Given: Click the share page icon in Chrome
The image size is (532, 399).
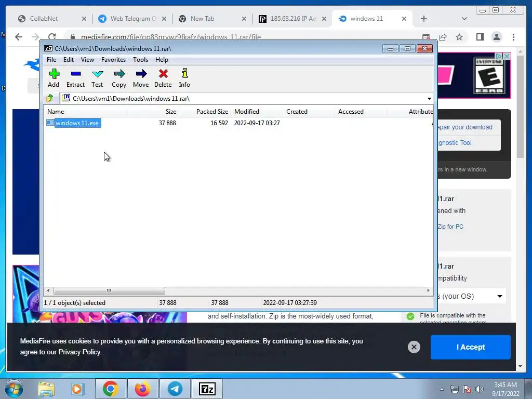Looking at the screenshot, I should (443, 37).
